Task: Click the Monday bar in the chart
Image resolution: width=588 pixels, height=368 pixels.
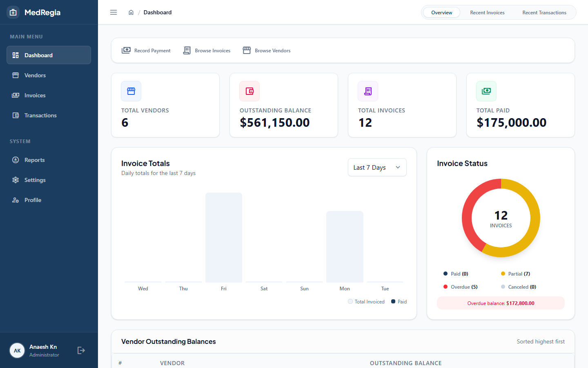Action: click(x=345, y=247)
